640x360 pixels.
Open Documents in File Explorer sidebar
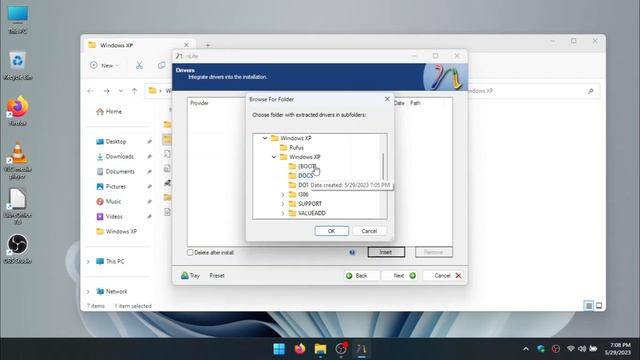point(116,171)
